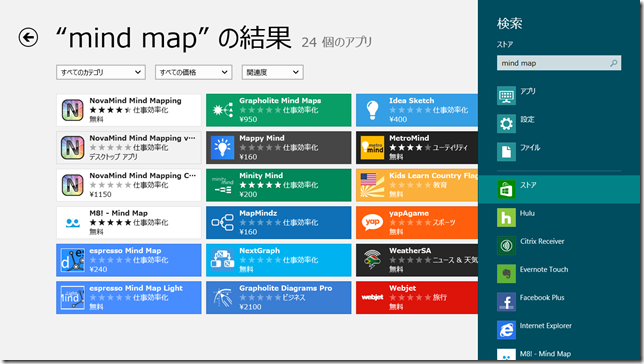Click the Mappy Mind title text
Viewport: 644px width, 364px height.
[x=262, y=138]
